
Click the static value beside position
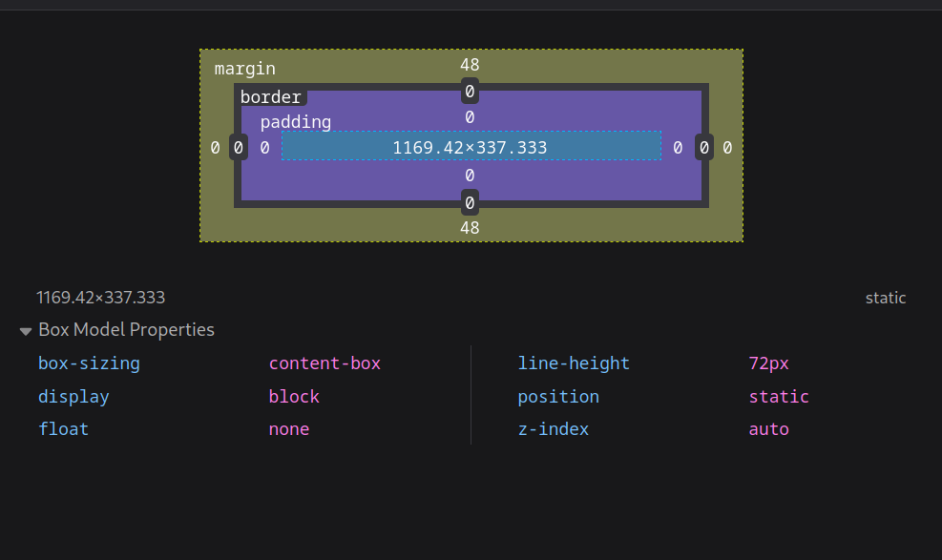pos(779,396)
